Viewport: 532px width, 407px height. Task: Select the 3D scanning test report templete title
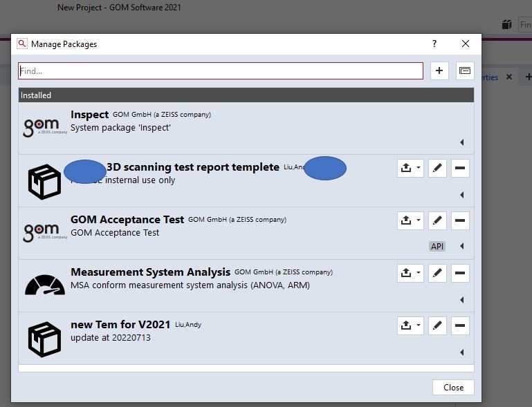coord(193,167)
